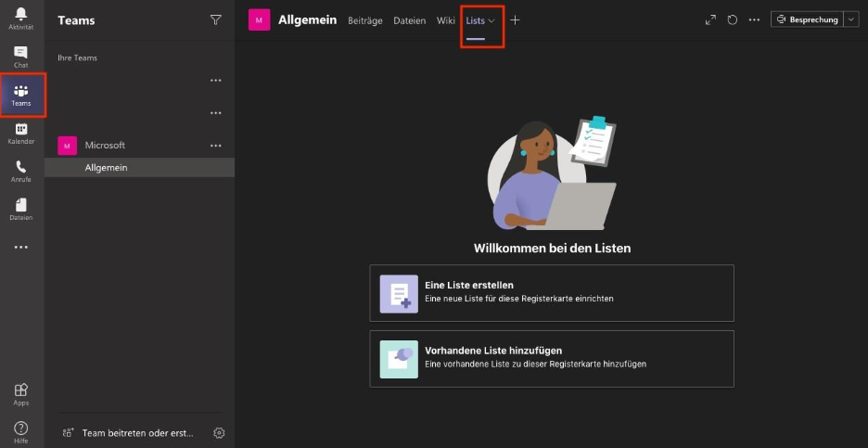Click the Willkommen bei den Listen heading
The width and height of the screenshot is (868, 448).
pos(552,248)
